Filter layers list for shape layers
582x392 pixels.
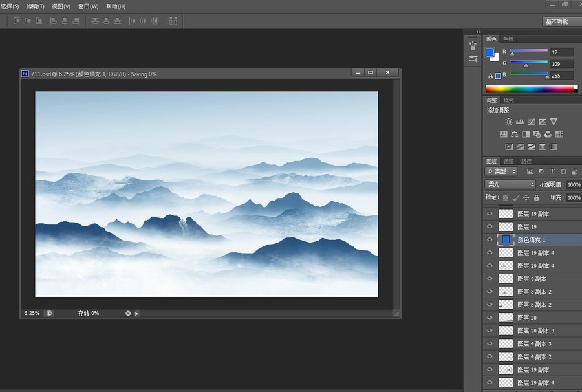563,171
